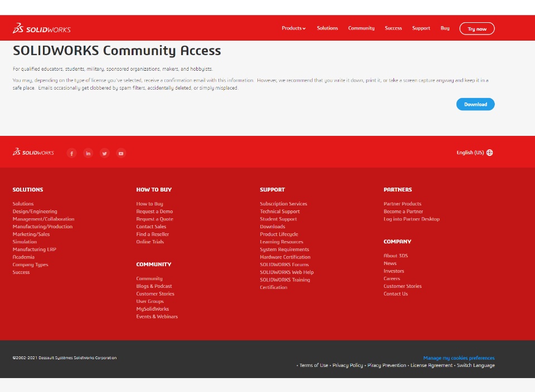Open the Student Support link
Viewport: 535px width, 392px height.
click(x=279, y=219)
